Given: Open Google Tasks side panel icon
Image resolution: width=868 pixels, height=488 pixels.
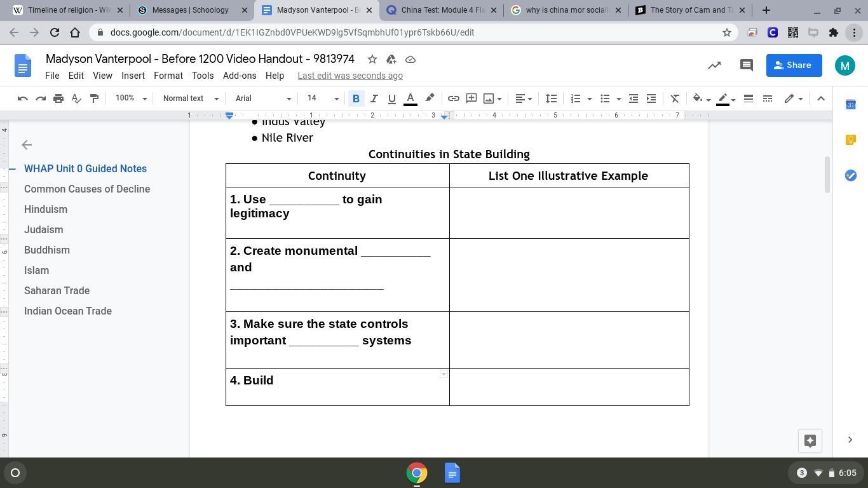Looking at the screenshot, I should click(850, 175).
